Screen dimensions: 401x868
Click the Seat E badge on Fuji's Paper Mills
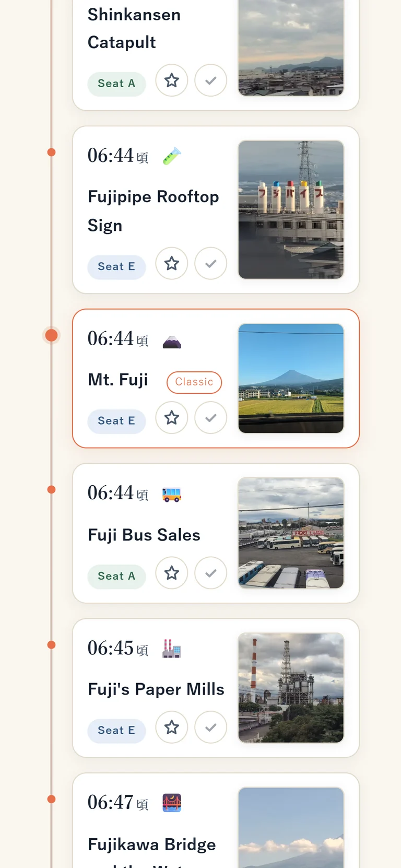(116, 731)
